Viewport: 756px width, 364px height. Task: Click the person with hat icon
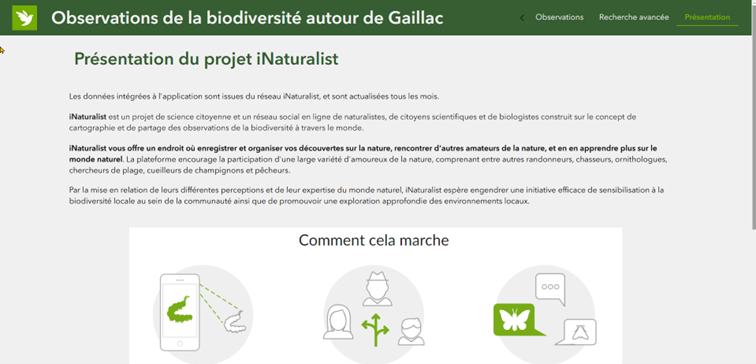pos(377,289)
